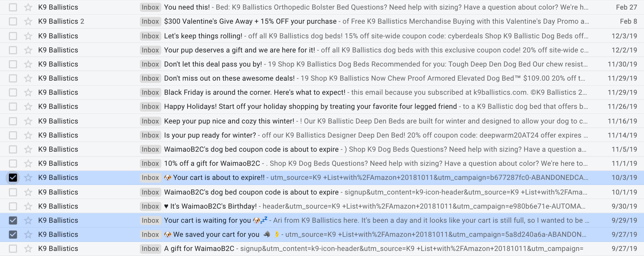The height and width of the screenshot is (256, 644).
Task: Uncheck the 'Your cart is about to expire!!' email
Action: click(x=13, y=177)
